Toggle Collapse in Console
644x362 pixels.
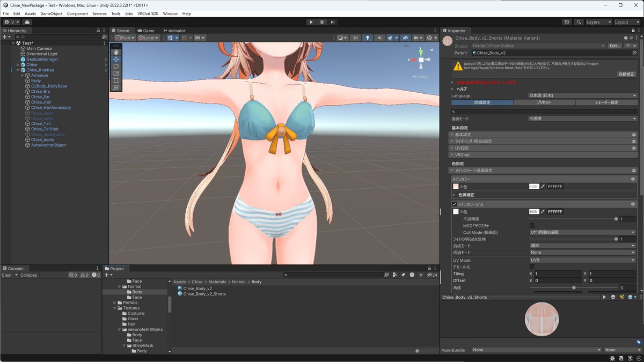(x=29, y=275)
